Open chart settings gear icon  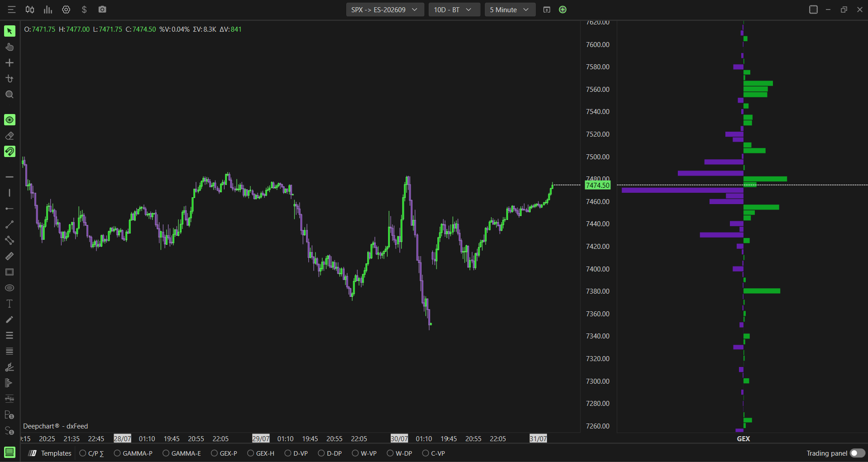tap(66, 10)
